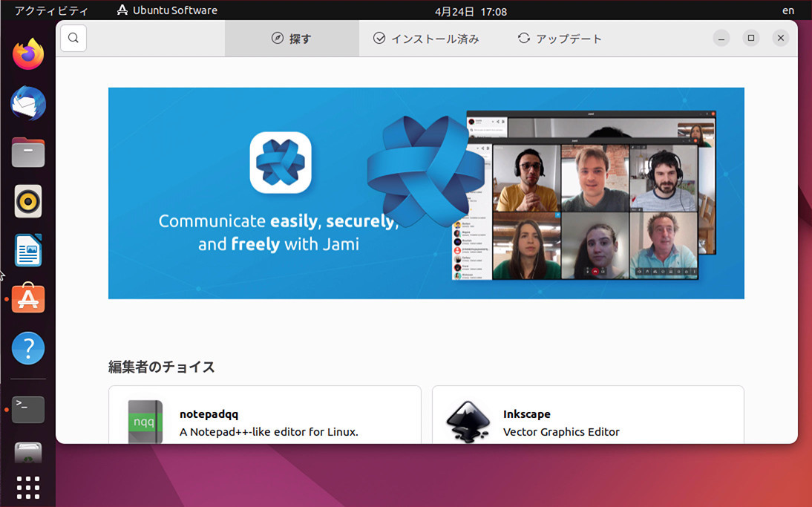
Task: Click the 'Vector Graphics Editor' description text
Action: (561, 432)
